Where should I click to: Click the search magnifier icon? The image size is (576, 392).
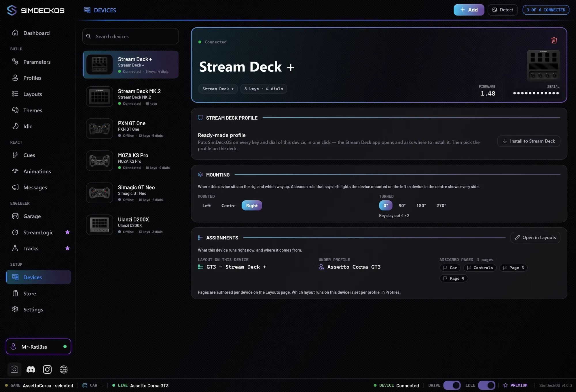[x=89, y=36]
